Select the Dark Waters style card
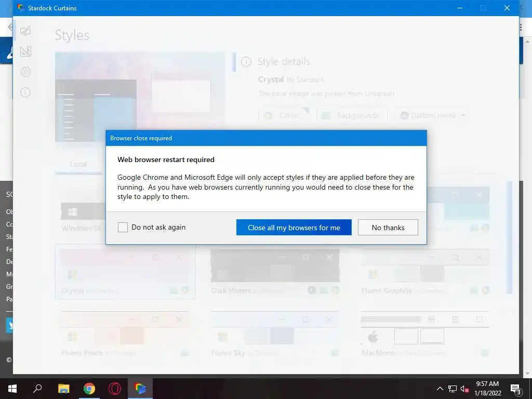 [x=275, y=272]
